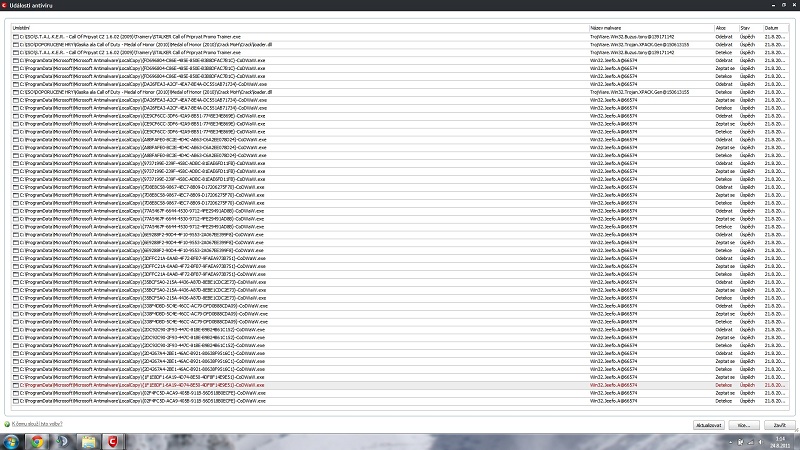Sort entries by the Stav column
The image size is (800, 450).
click(751, 28)
